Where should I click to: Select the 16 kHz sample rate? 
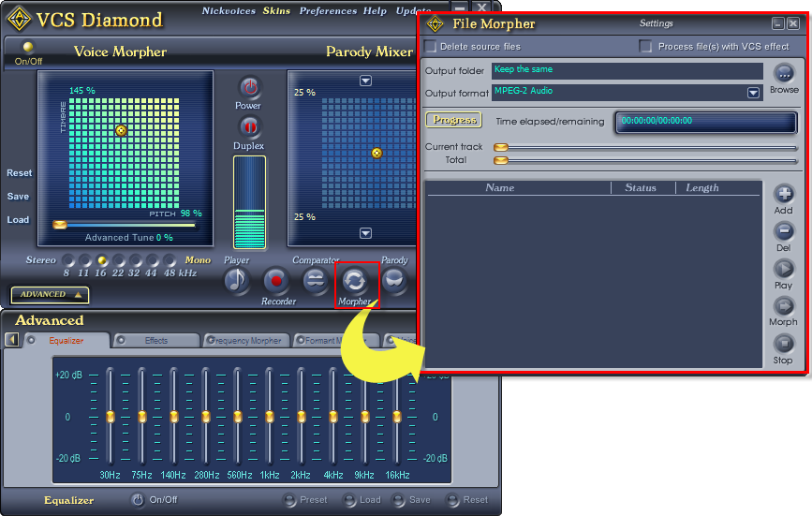(x=102, y=259)
